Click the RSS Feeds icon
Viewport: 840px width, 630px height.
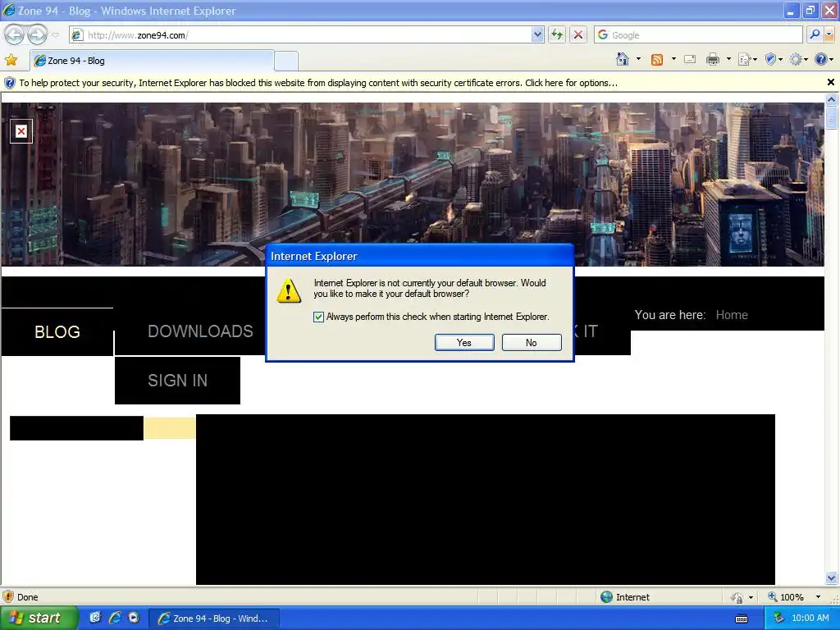[657, 59]
